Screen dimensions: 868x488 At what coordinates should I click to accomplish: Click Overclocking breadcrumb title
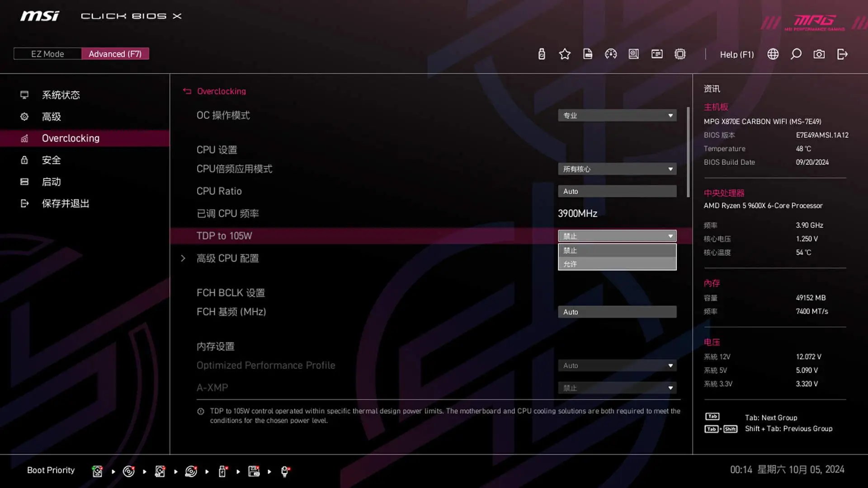(x=222, y=91)
